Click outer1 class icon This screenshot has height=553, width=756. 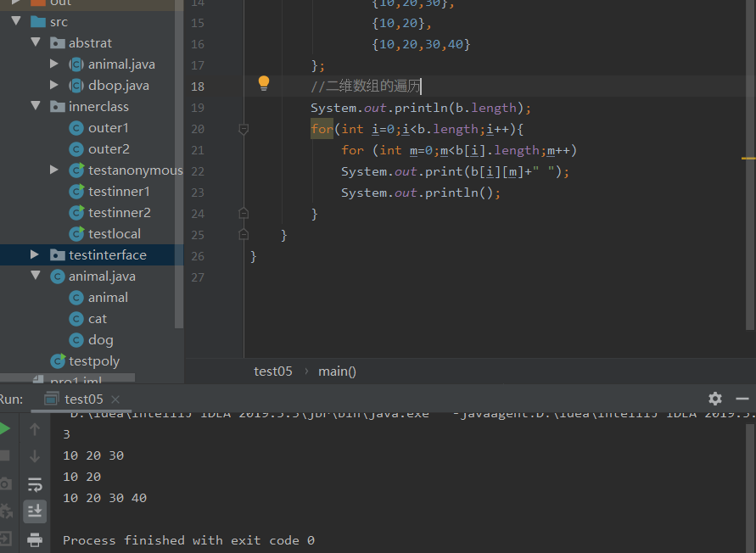point(76,128)
